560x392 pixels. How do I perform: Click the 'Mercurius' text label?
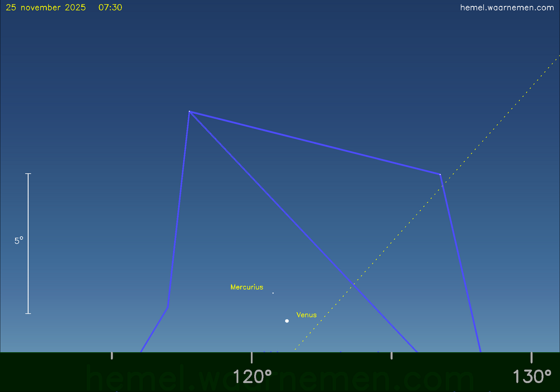point(246,287)
